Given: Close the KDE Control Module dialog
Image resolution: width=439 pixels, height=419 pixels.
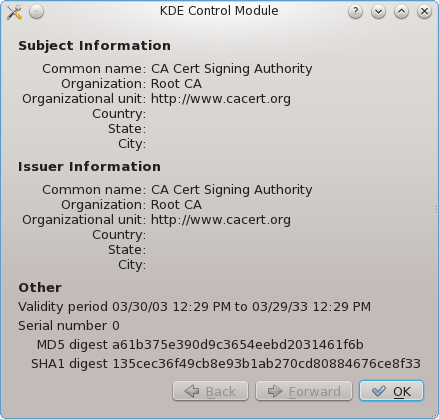Looking at the screenshot, I should coord(424,12).
